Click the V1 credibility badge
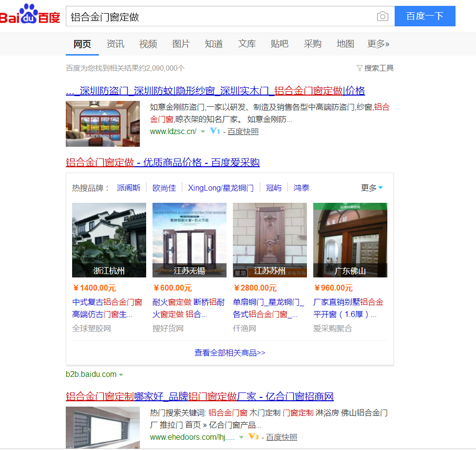This screenshot has width=476, height=450. [x=215, y=131]
